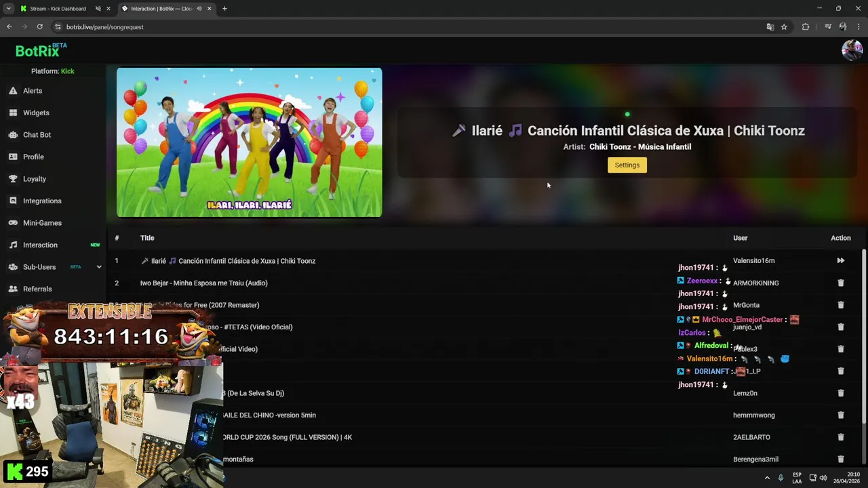
Task: Open a new browser tab
Action: click(224, 9)
